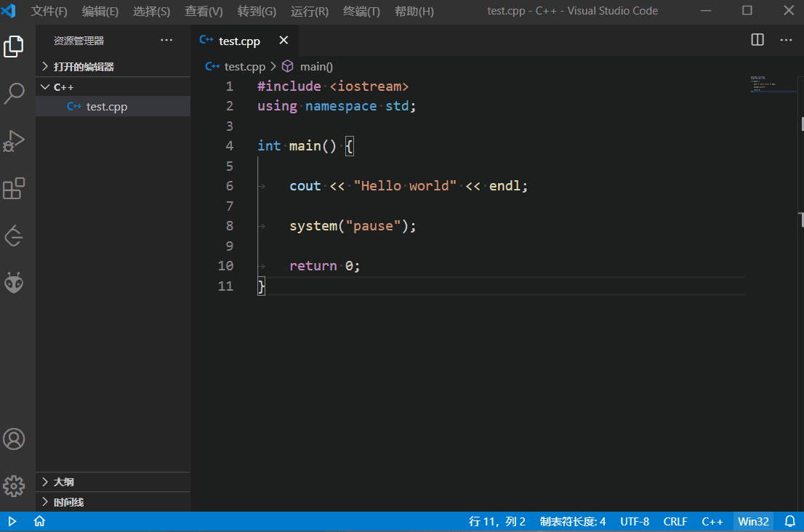Click the split editor right icon
Viewport: 804px width, 532px height.
[757, 40]
